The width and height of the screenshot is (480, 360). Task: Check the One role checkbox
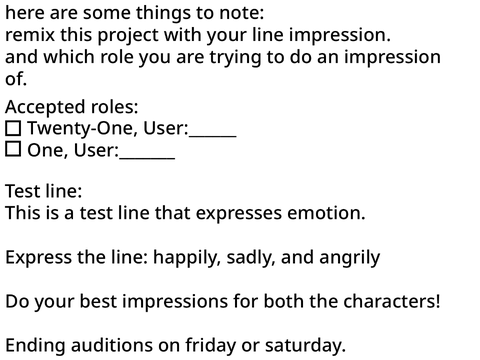coord(13,149)
